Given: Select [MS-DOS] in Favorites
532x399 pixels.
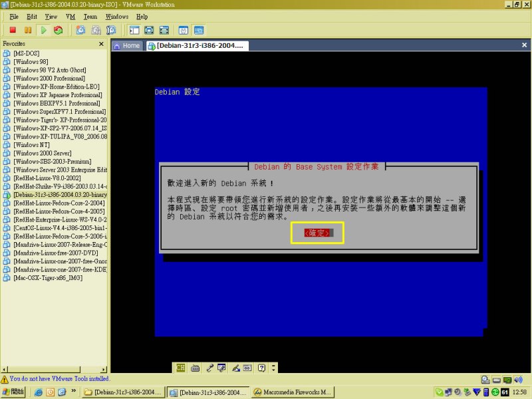Looking at the screenshot, I should pos(26,53).
